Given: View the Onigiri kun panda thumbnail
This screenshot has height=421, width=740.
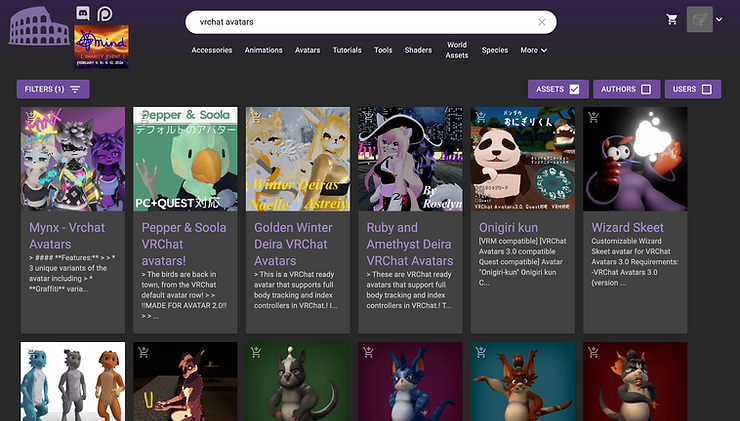Looking at the screenshot, I should tap(523, 159).
